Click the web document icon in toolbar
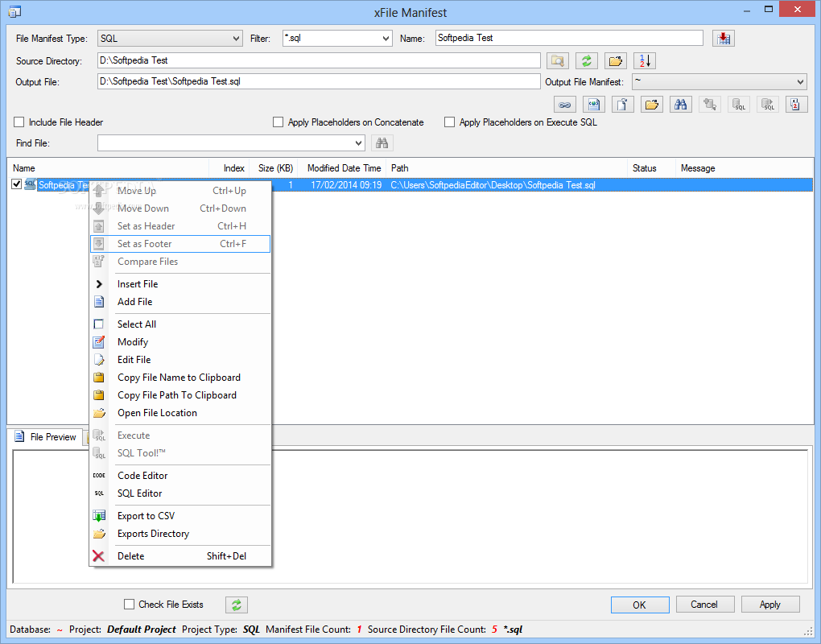 point(594,104)
